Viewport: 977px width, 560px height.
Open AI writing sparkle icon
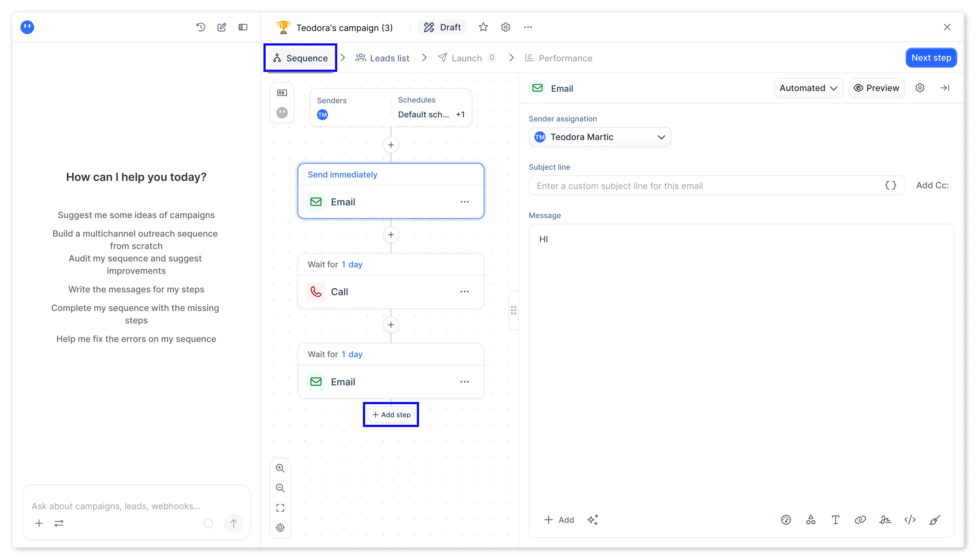click(593, 520)
